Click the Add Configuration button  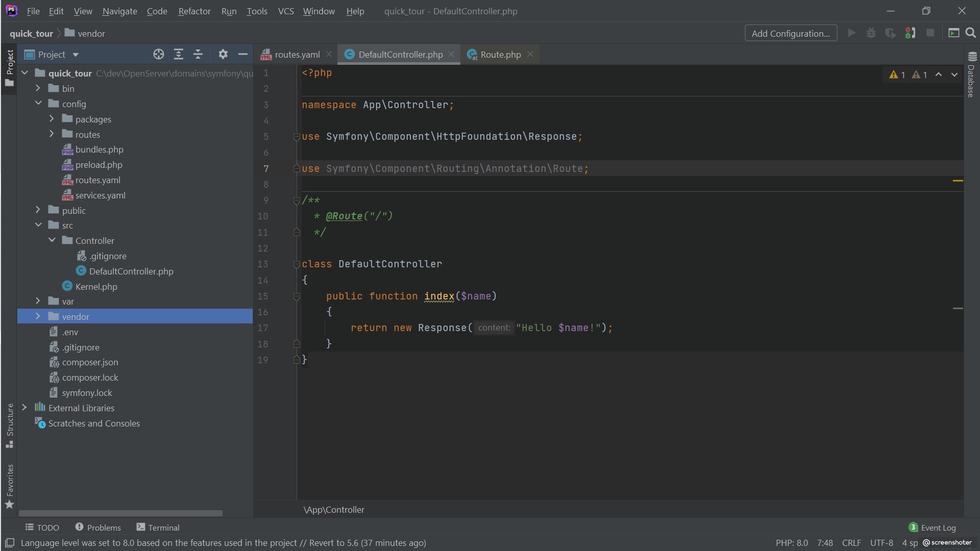pyautogui.click(x=791, y=34)
